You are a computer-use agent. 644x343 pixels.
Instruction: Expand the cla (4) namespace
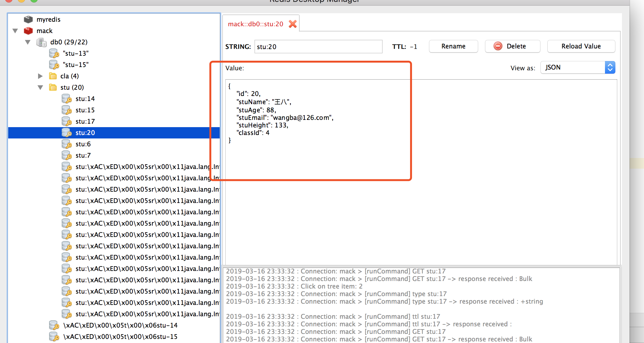coord(40,76)
